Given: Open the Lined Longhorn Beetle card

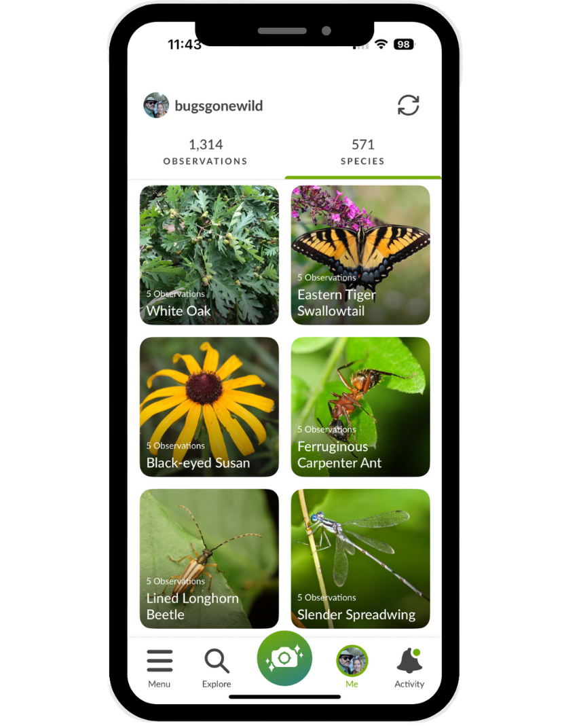Looking at the screenshot, I should click(x=209, y=558).
